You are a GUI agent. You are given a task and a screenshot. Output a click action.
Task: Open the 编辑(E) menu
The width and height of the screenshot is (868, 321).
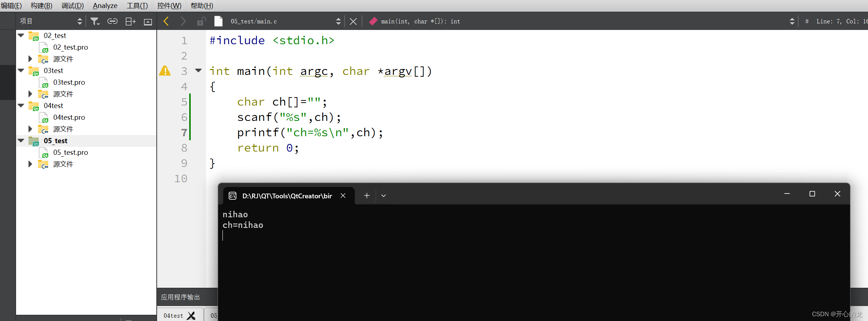11,5
